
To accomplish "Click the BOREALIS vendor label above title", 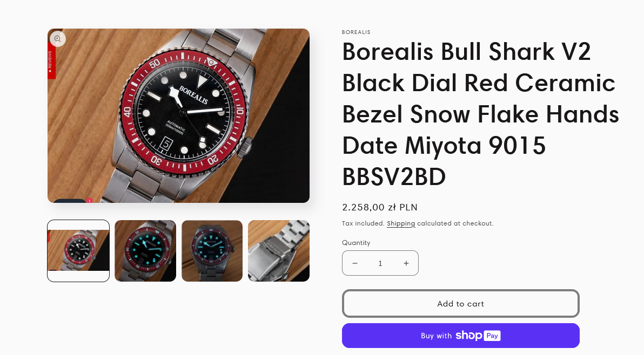I will coord(356,32).
